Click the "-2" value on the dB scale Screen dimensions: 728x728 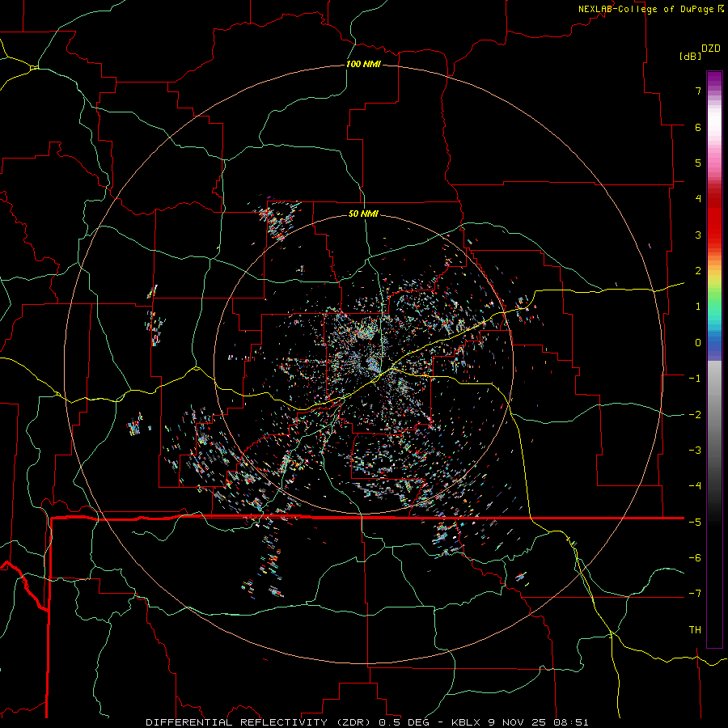(x=695, y=415)
